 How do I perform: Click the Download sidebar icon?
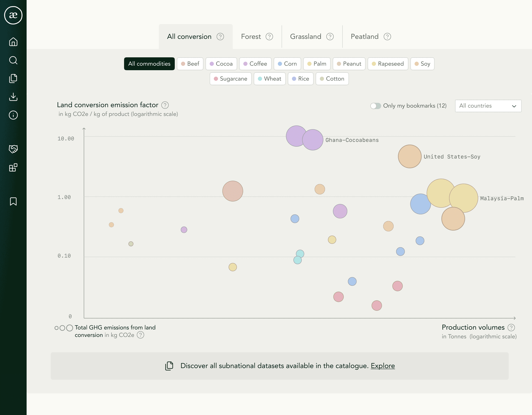13,97
